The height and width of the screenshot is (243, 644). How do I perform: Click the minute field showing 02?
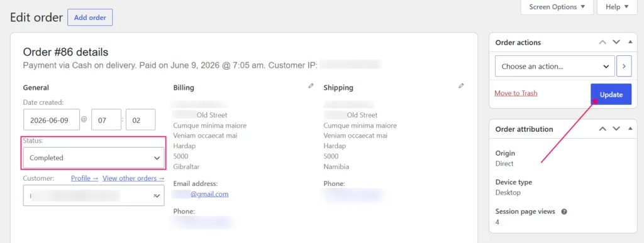[x=140, y=120]
